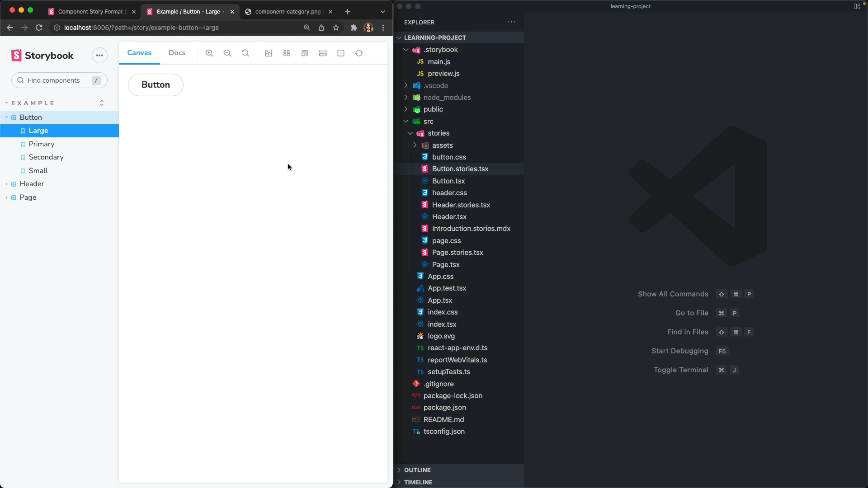
Task: Select the Canvas tab
Action: tap(140, 53)
